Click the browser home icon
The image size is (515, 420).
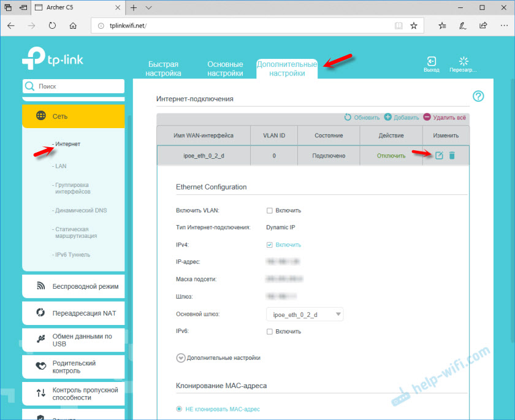pos(73,26)
